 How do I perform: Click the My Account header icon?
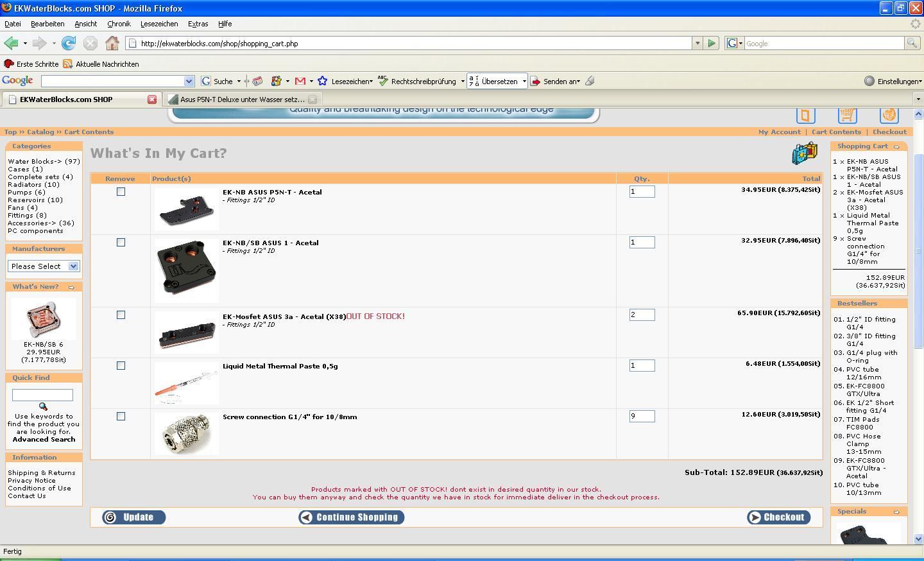coord(806,116)
